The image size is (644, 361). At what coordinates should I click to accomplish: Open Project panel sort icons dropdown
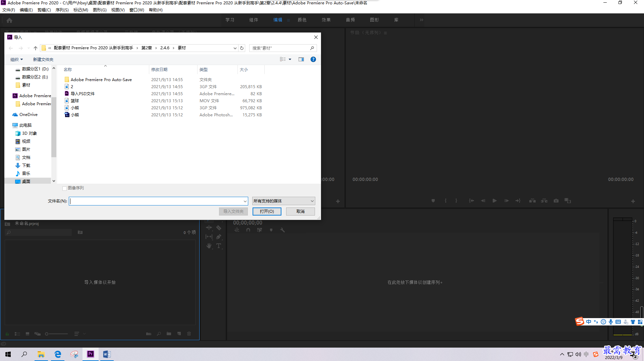point(80,334)
